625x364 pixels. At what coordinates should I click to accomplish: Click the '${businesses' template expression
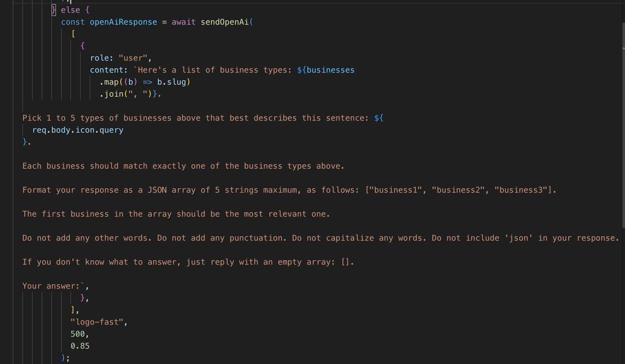point(326,70)
